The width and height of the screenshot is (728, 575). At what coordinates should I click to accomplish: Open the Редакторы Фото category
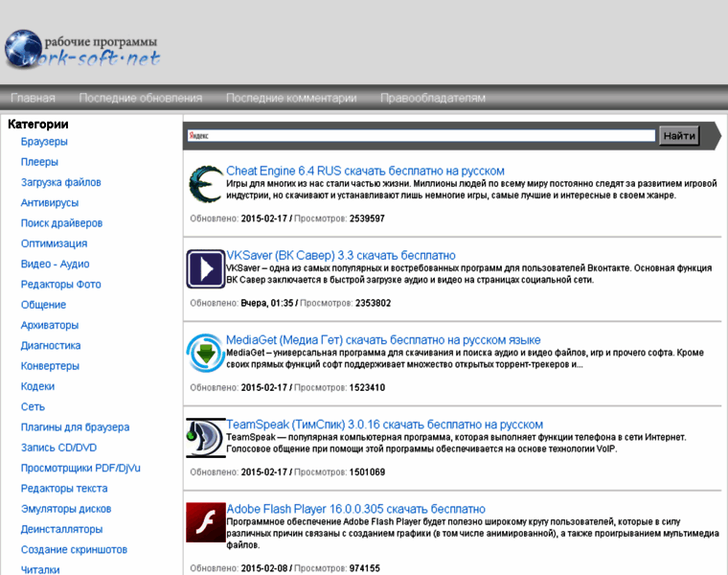coord(60,285)
